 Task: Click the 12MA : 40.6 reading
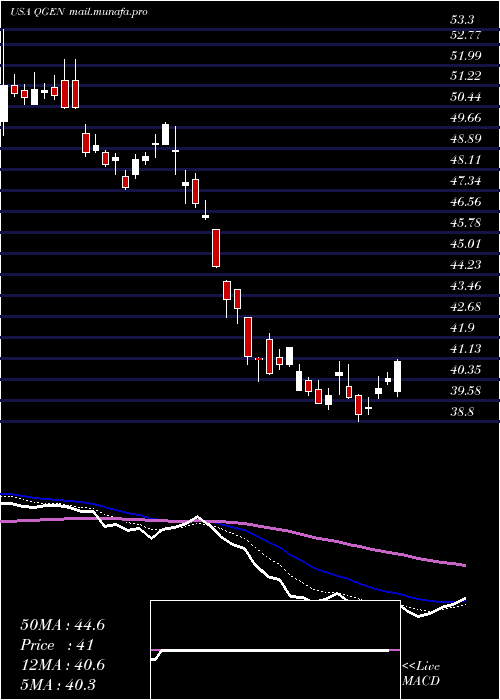click(62, 665)
